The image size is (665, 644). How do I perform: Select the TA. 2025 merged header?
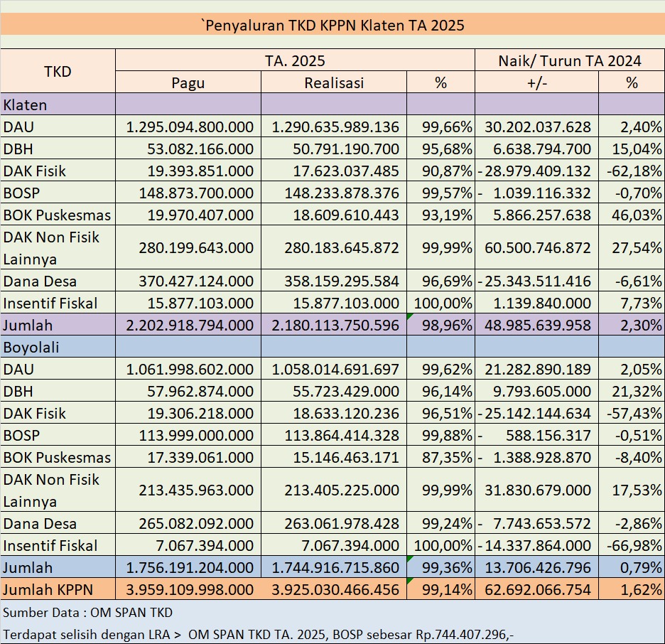(295, 60)
